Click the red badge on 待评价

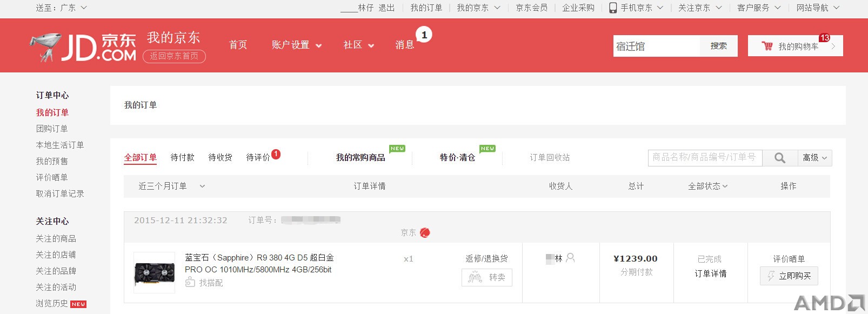click(276, 154)
